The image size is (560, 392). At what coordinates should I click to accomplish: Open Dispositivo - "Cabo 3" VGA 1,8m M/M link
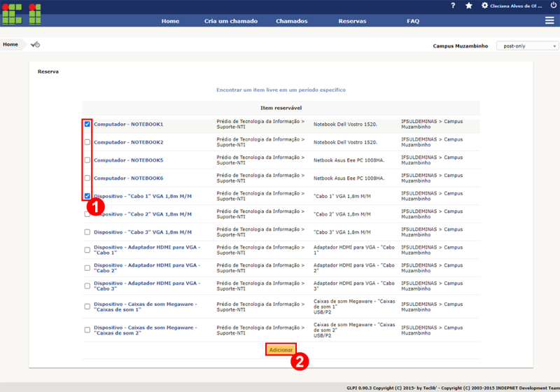(143, 232)
